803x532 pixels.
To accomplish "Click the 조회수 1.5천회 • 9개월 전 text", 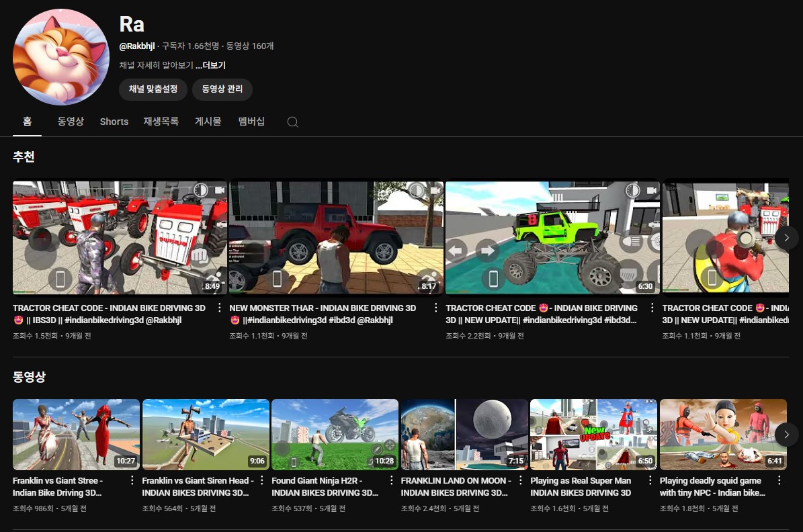I will coord(52,336).
